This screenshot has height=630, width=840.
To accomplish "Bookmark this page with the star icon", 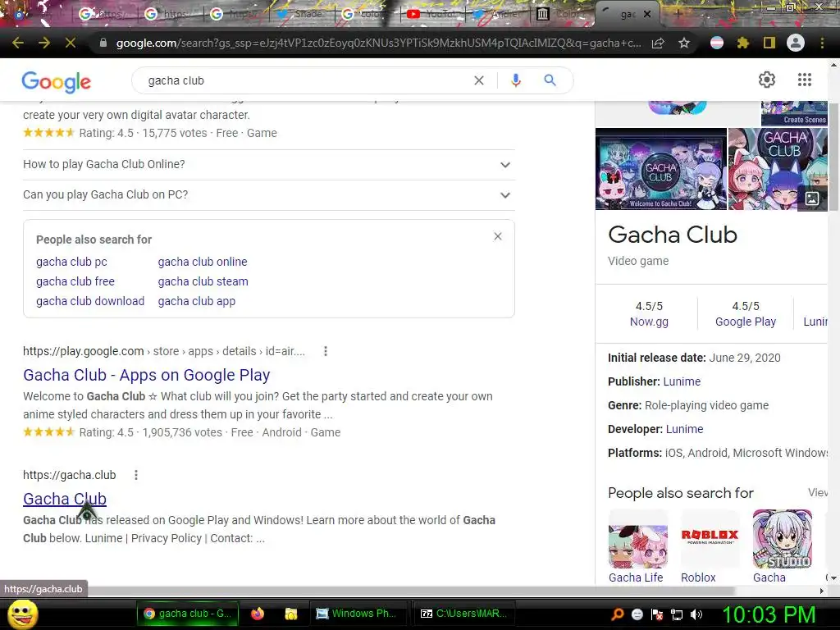I will 684,43.
